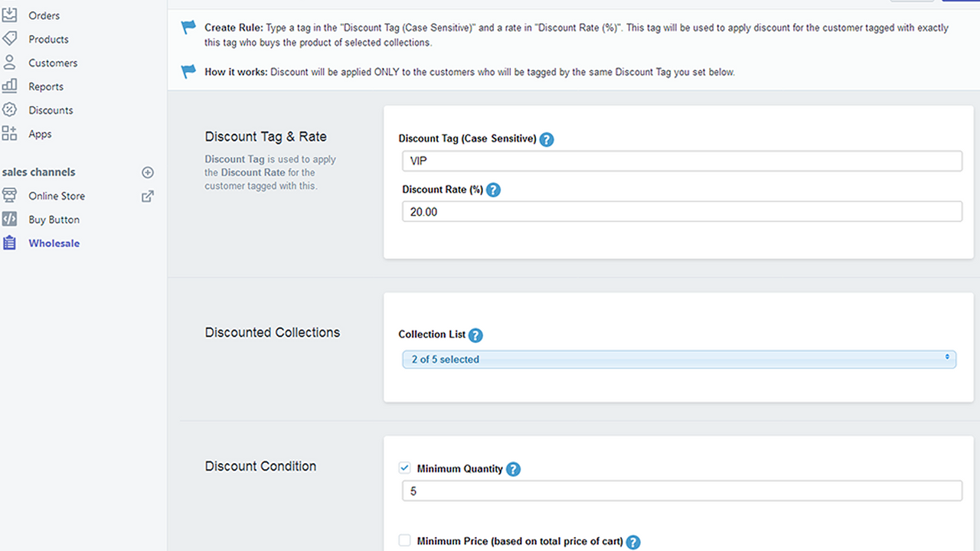This screenshot has width=980, height=551.
Task: Click the external link icon beside Online Store
Action: (147, 195)
